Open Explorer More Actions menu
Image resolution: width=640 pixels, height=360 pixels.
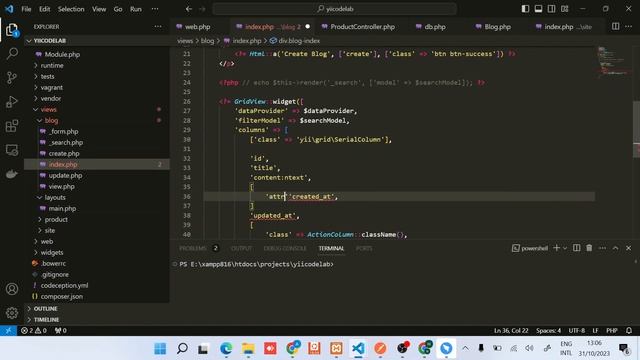pyautogui.click(x=158, y=27)
